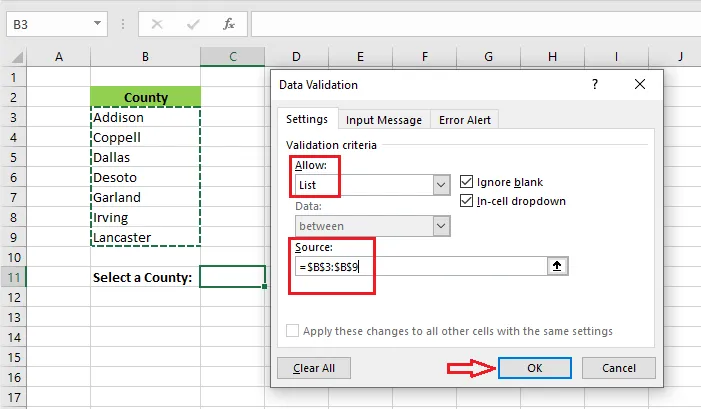Select column D header
The height and width of the screenshot is (409, 701).
[296, 57]
